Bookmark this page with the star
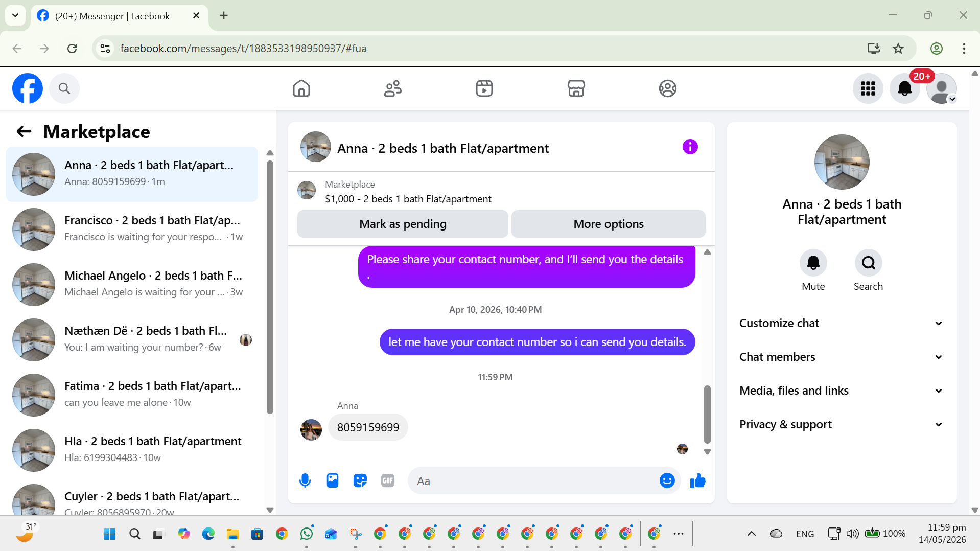The height and width of the screenshot is (551, 980). tap(898, 49)
